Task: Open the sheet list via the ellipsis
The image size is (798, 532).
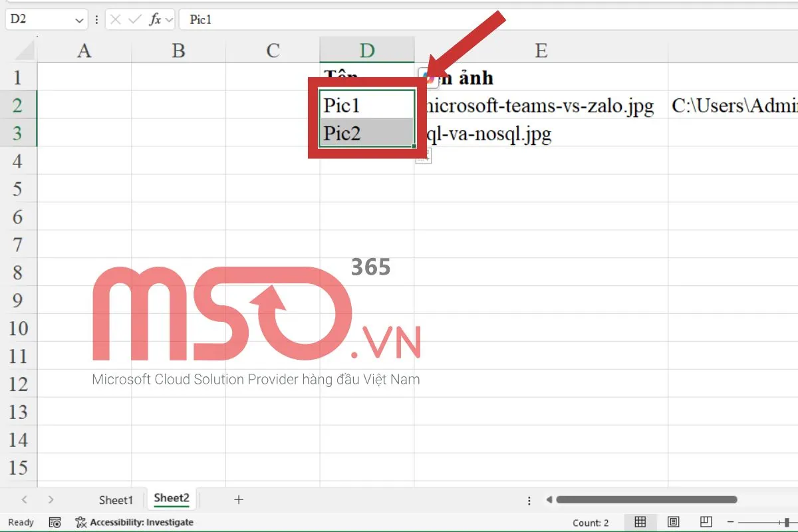Action: [529, 499]
